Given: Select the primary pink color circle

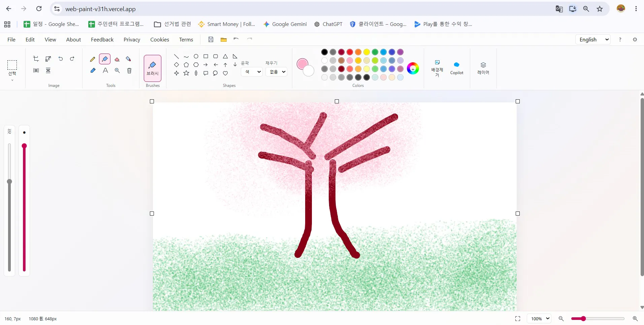Looking at the screenshot, I should pyautogui.click(x=302, y=64).
